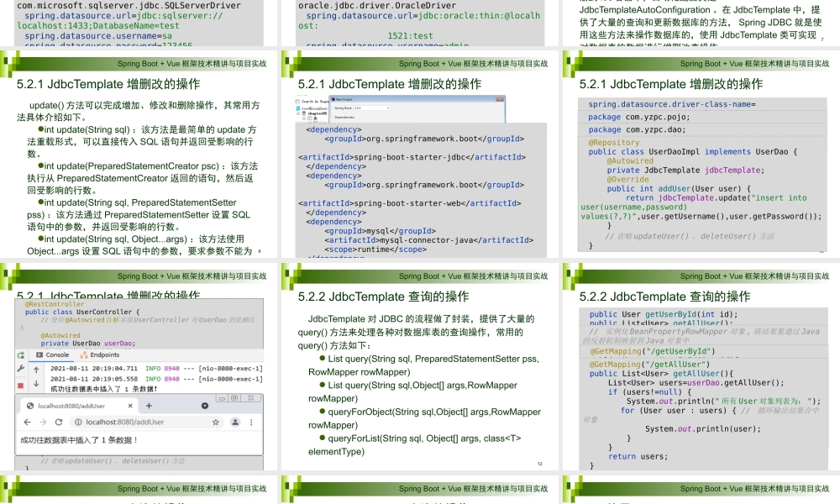Open the Chrome three-dot menu

click(251, 423)
